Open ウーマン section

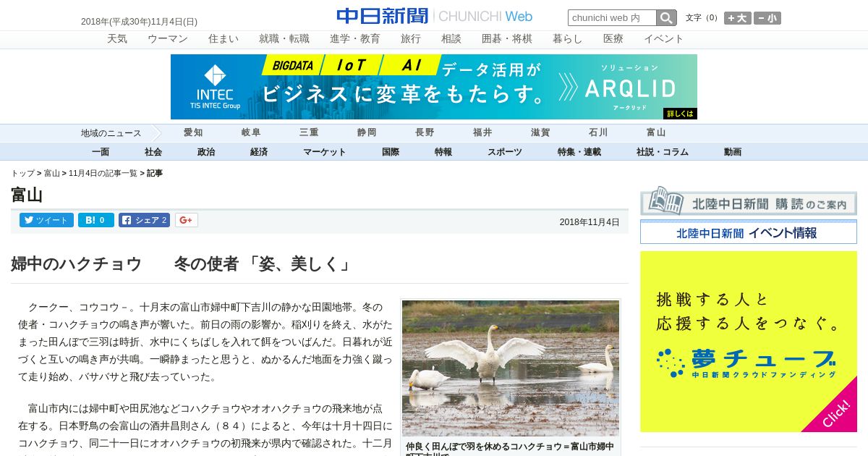click(168, 39)
